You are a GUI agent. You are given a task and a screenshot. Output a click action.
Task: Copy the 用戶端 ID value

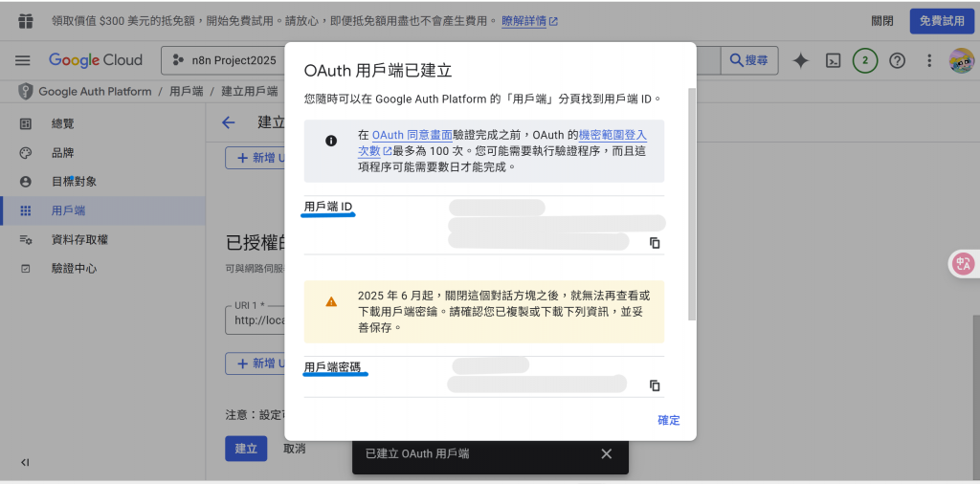point(655,243)
